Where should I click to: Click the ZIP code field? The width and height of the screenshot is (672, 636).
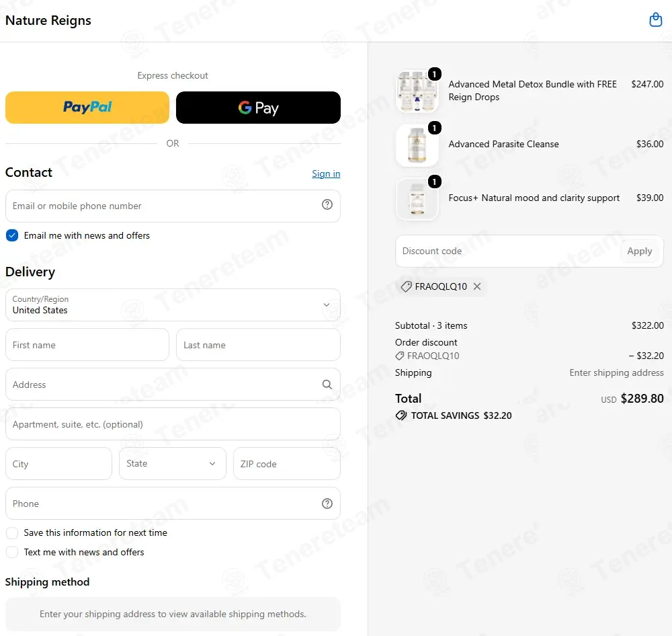pos(287,464)
